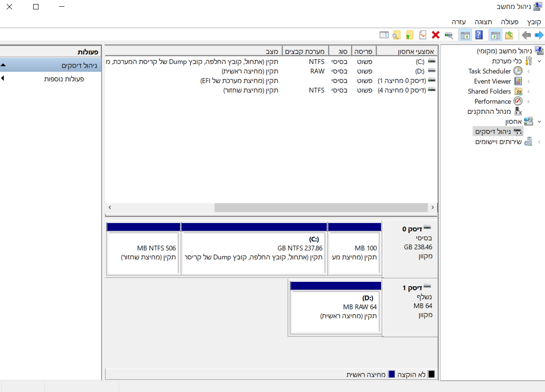
Task: Select the (D:) 64 MB RAW partition block
Action: 335,308
